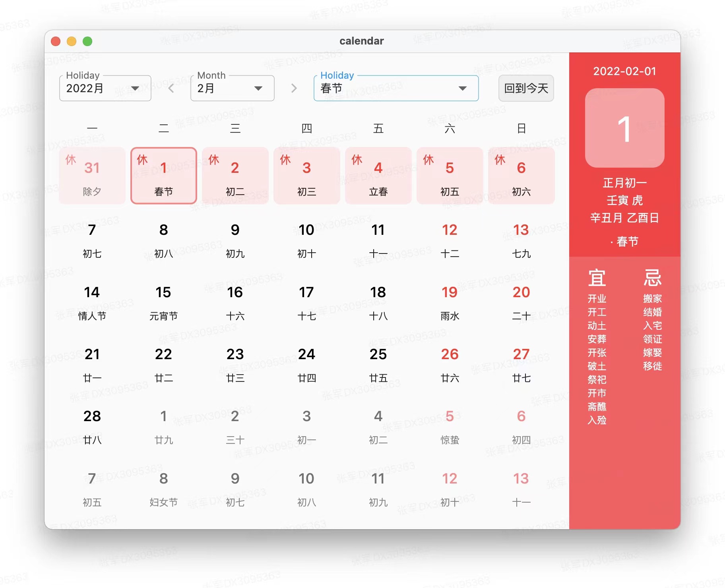
Task: Select February 15 元宵节 date
Action: click(x=164, y=303)
